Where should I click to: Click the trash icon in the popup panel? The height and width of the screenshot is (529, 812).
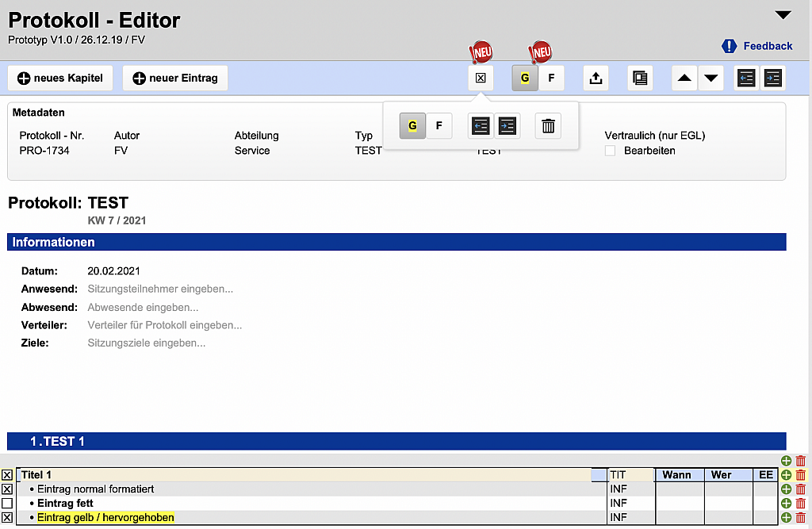click(x=548, y=125)
